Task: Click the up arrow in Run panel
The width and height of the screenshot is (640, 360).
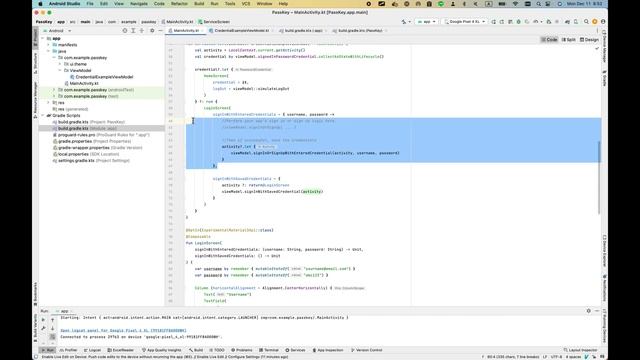Action: coord(53,320)
